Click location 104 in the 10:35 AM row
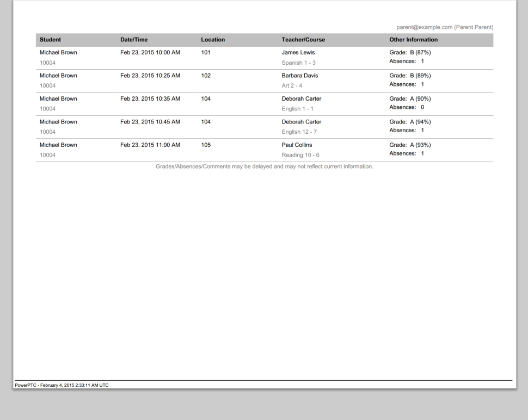This screenshot has height=420, width=528. coord(206,99)
